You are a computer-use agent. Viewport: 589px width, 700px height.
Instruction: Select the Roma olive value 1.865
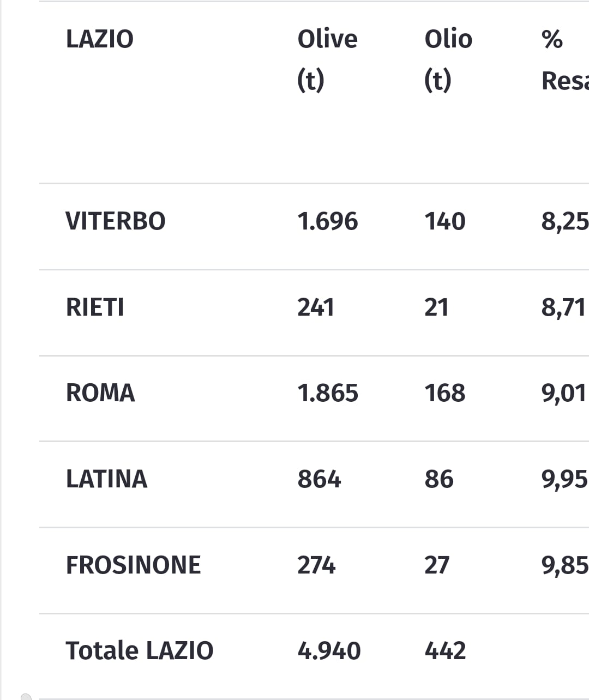click(x=328, y=393)
